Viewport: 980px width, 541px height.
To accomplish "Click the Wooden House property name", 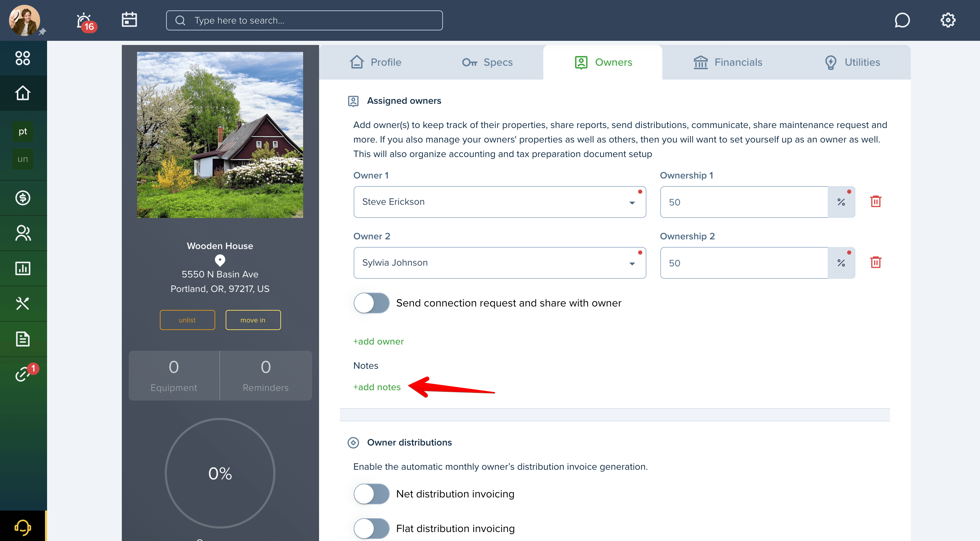I will coord(220,246).
